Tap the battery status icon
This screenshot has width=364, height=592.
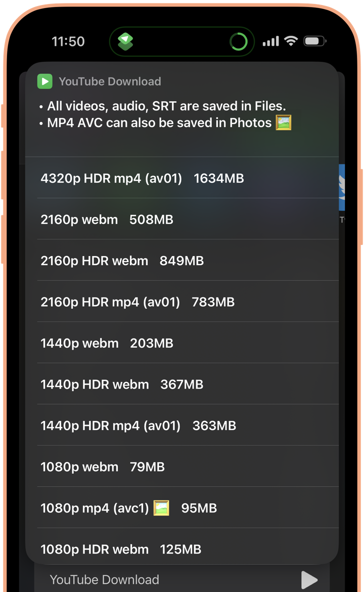click(314, 41)
